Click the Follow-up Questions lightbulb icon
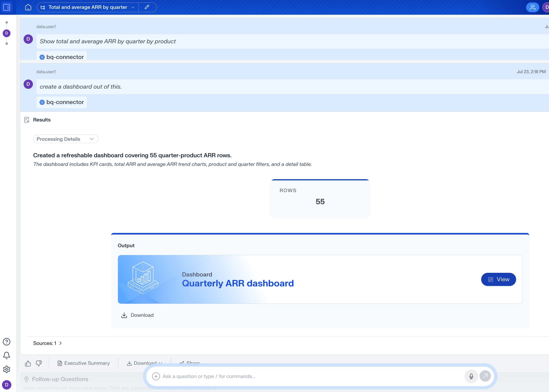Viewport: 549px width, 392px height. pos(27,379)
